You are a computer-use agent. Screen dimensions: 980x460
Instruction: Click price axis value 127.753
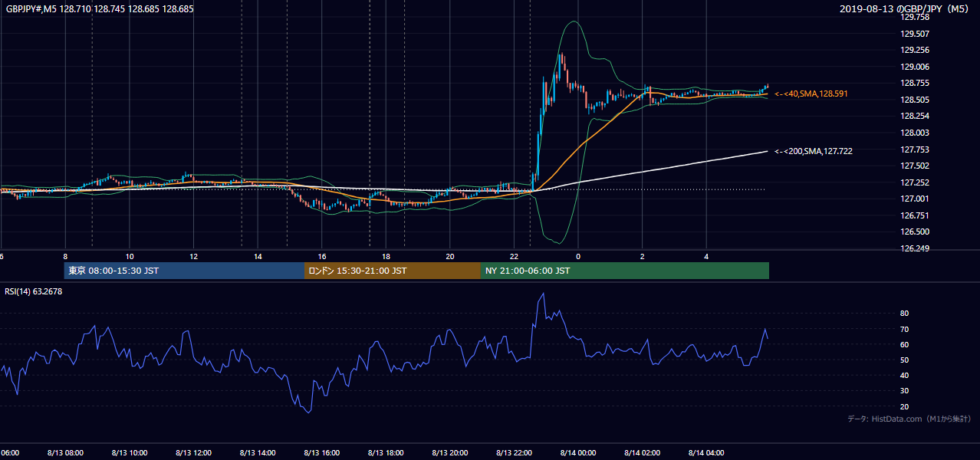pyautogui.click(x=916, y=149)
